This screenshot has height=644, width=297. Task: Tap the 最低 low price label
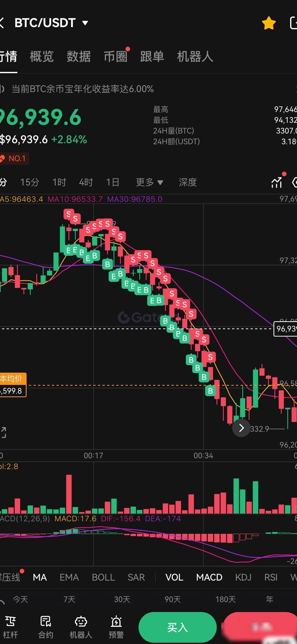[161, 120]
